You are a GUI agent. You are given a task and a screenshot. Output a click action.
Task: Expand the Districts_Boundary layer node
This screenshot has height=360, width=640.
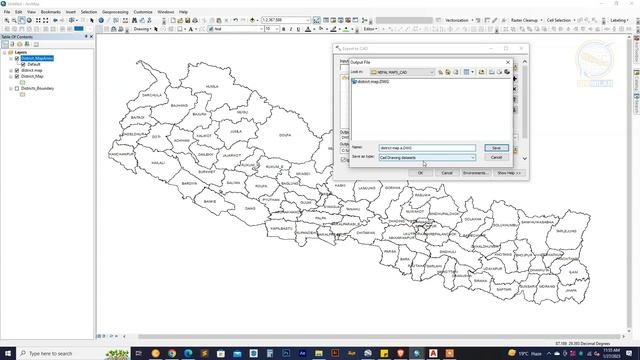[11, 88]
